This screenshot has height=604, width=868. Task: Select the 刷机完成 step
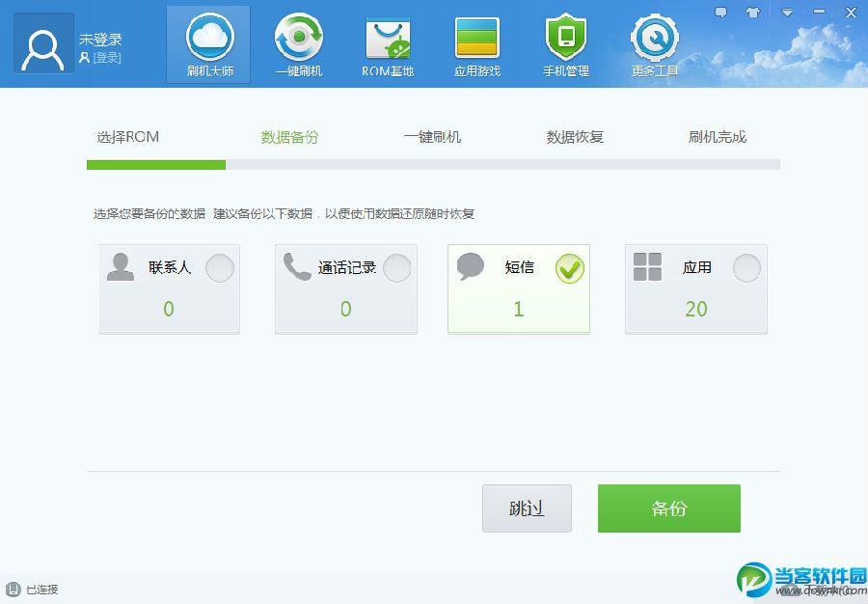718,137
